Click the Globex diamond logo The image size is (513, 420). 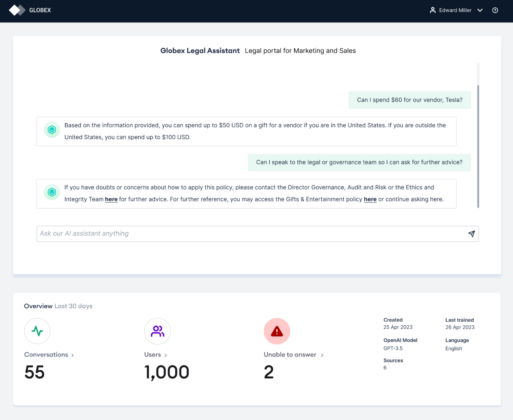pyautogui.click(x=17, y=10)
